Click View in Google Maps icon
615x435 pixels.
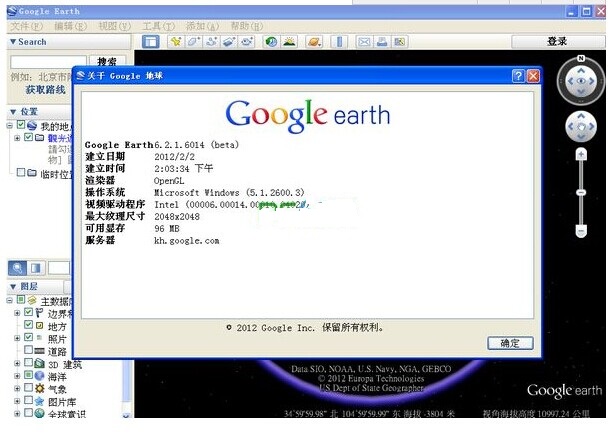click(x=399, y=42)
